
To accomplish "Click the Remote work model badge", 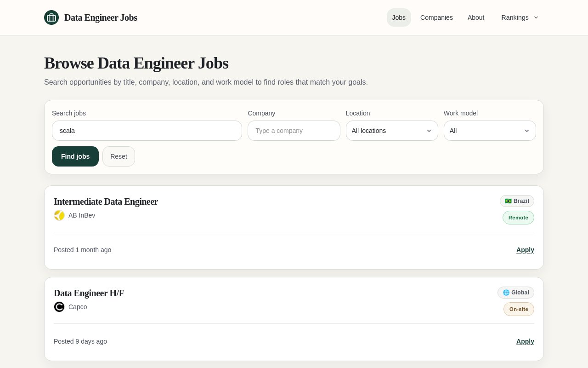I will (518, 218).
